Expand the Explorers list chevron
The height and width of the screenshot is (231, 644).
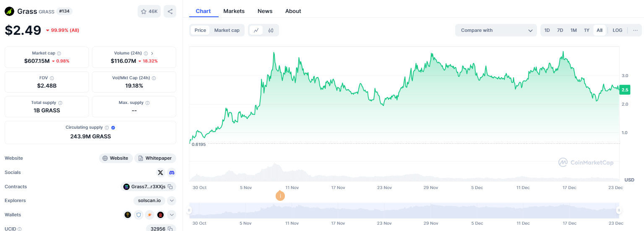click(x=171, y=200)
